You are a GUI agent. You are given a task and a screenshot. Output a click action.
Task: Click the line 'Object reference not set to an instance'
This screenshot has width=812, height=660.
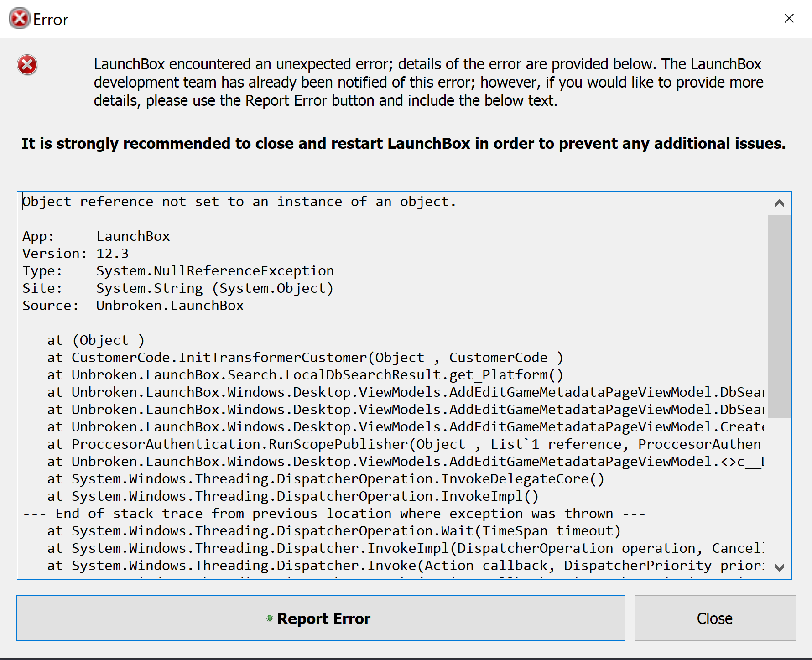point(239,202)
